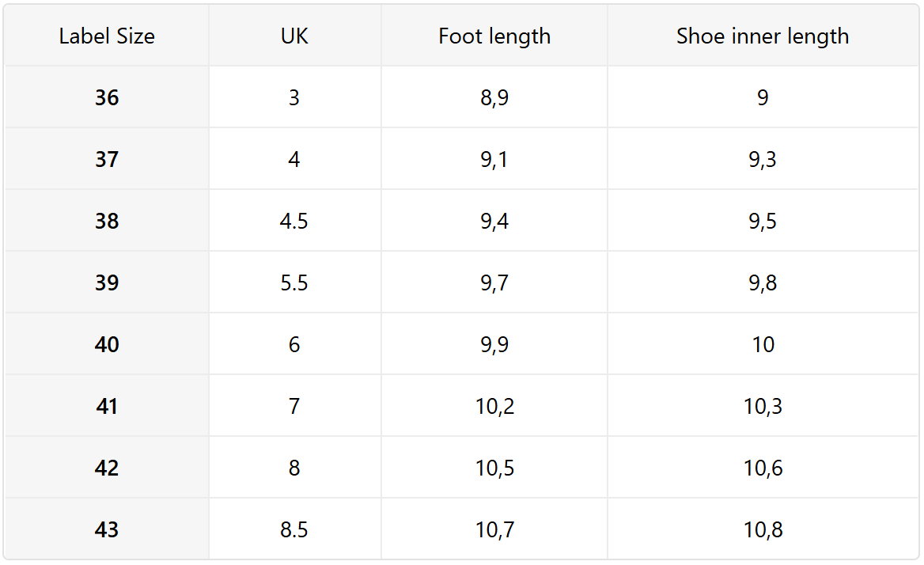Select UK size 5.5 cell

294,283
